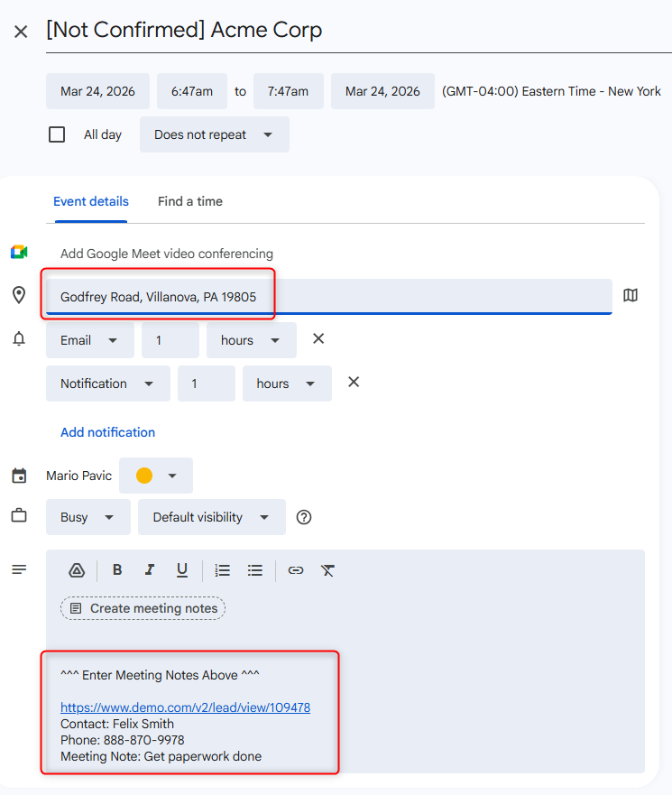
Task: Attach a Google Drive file
Action: (78, 570)
